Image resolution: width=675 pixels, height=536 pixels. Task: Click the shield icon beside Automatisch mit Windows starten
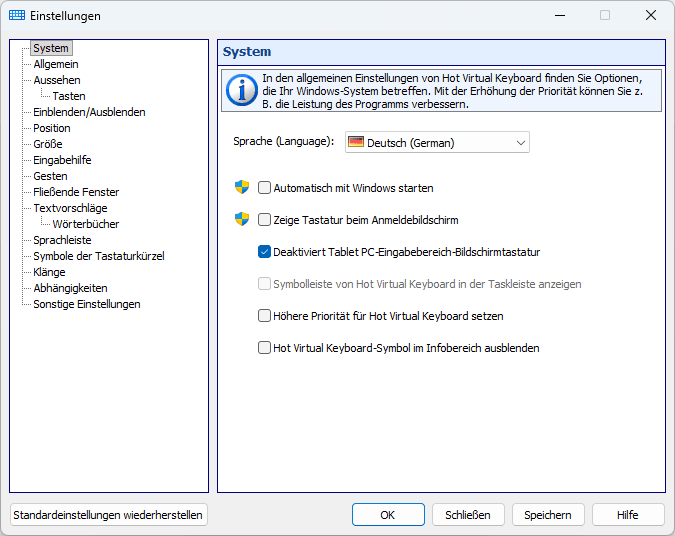242,187
